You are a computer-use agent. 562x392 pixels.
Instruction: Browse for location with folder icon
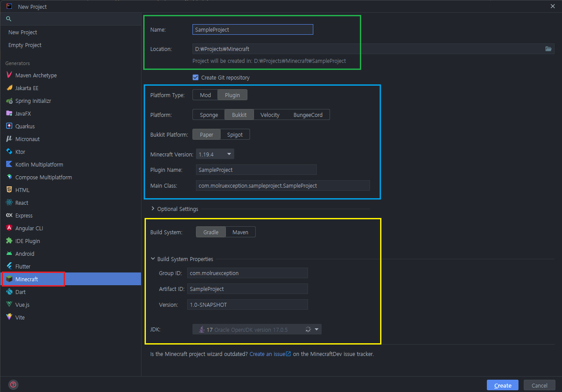pyautogui.click(x=548, y=49)
